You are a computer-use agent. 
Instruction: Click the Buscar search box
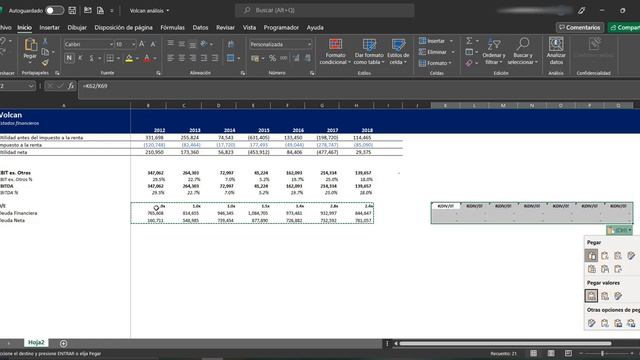click(324, 10)
